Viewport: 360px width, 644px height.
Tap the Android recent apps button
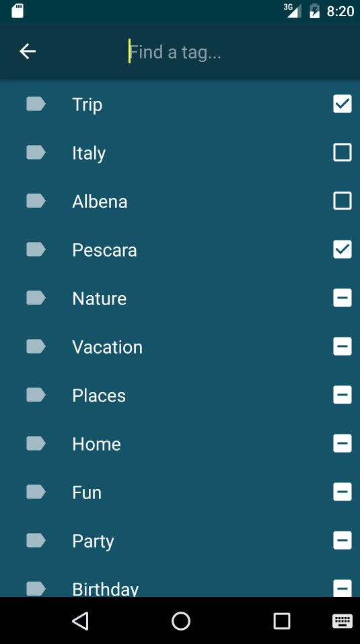click(281, 621)
